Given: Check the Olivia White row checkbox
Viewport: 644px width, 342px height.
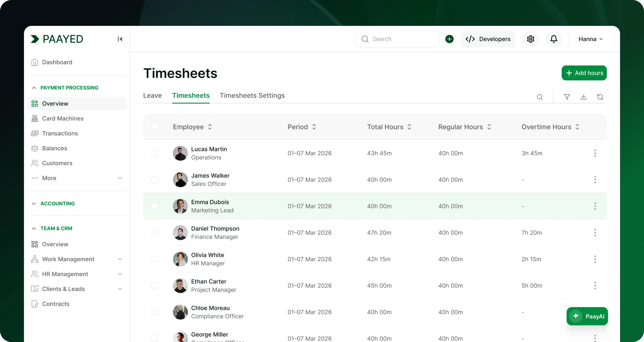Looking at the screenshot, I should (x=155, y=259).
